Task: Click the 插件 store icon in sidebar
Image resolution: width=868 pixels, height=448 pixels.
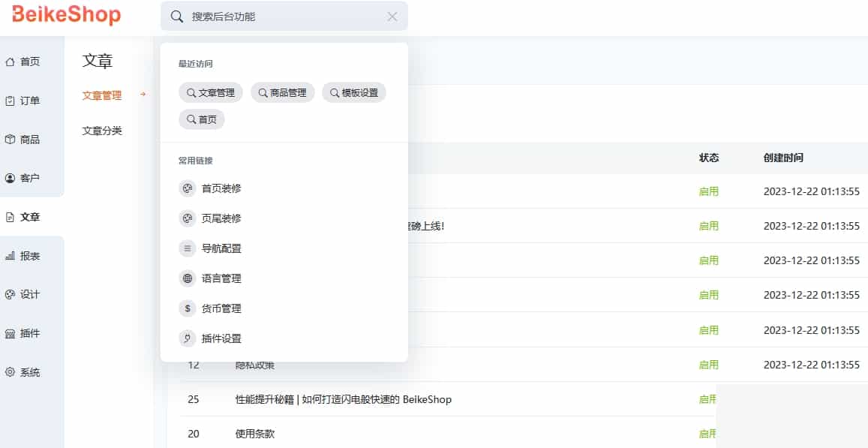Action: (10, 333)
